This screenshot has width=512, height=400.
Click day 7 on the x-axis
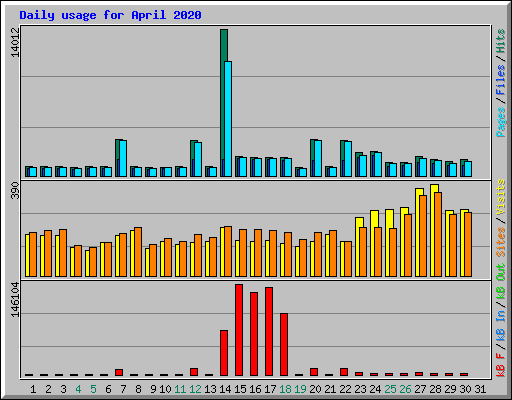click(x=123, y=389)
